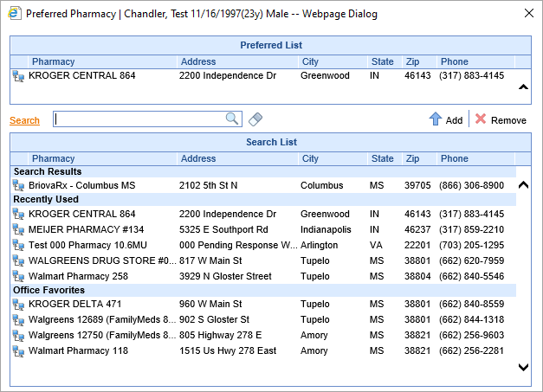543x392 pixels.
Task: Click phone (662) 844-1318
Action: point(471,319)
